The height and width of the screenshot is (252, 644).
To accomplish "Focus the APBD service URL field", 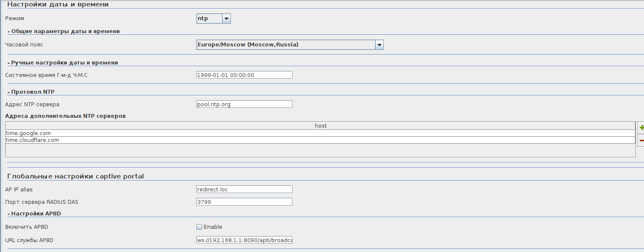I will 244,240.
